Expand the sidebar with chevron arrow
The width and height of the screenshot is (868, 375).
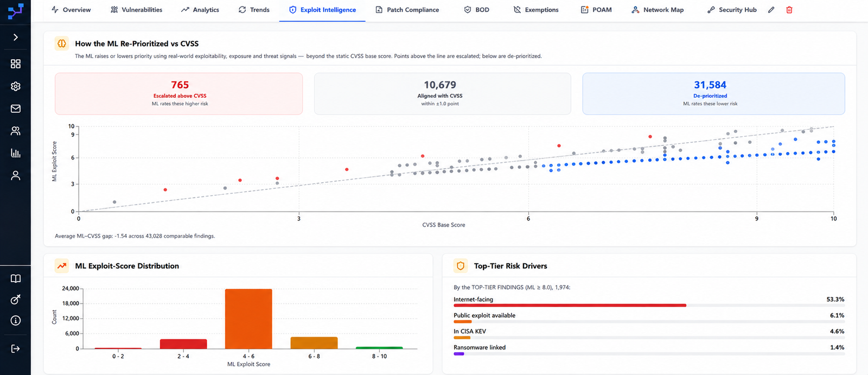[16, 37]
